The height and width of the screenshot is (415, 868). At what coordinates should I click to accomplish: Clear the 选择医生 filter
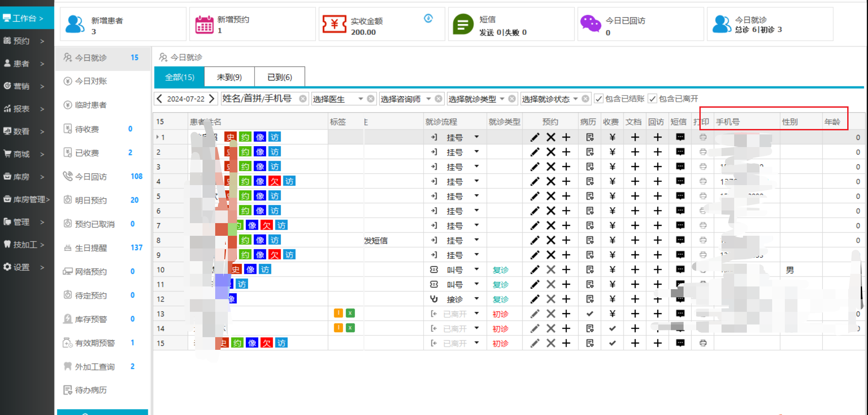371,99
